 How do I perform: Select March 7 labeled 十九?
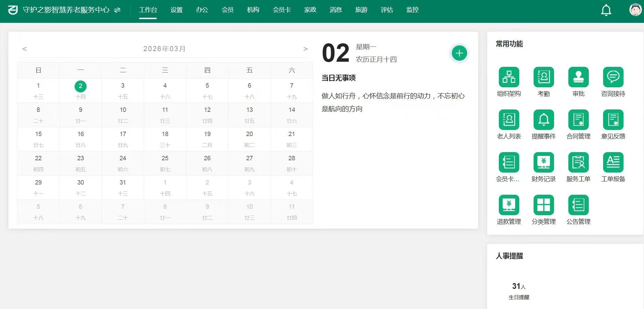(x=292, y=91)
